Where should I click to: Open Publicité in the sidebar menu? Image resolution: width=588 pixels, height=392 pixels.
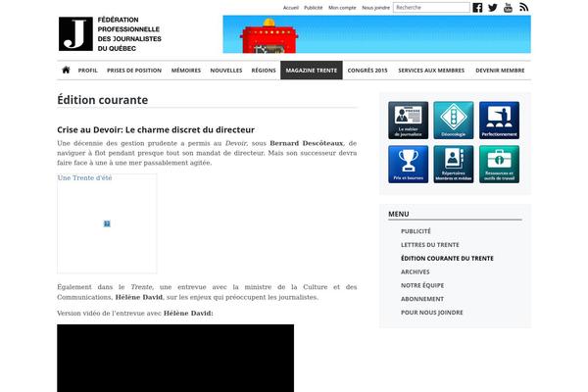coord(416,231)
